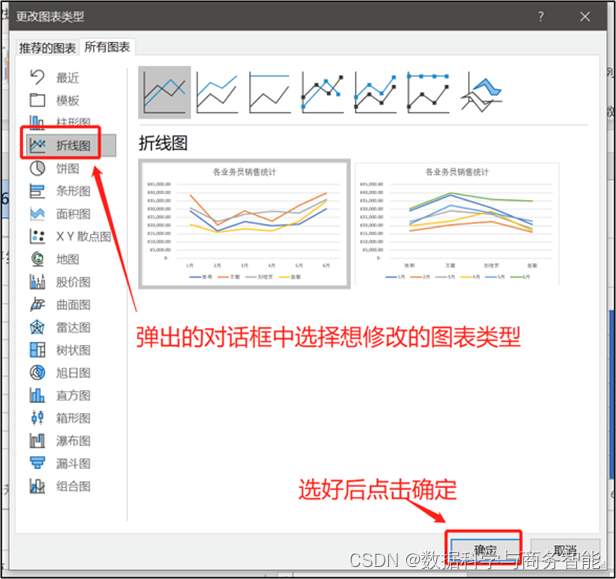This screenshot has width=616, height=579.
Task: Select line with markers subtype
Action: 323,92
